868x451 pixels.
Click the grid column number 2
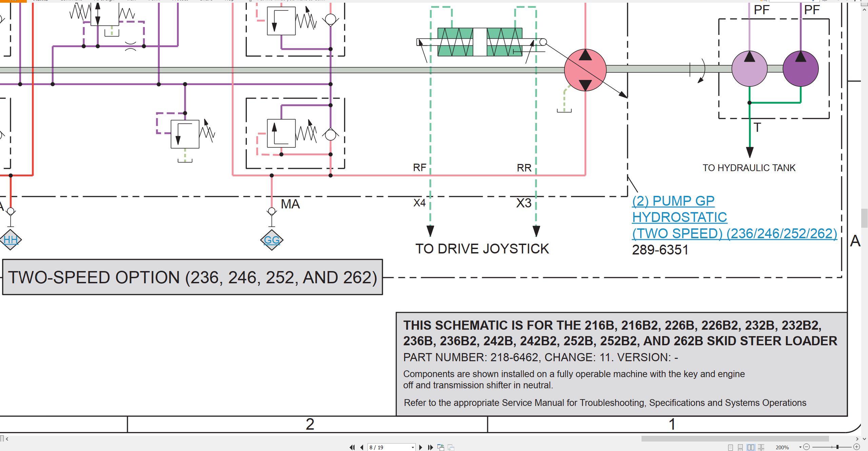pos(310,424)
